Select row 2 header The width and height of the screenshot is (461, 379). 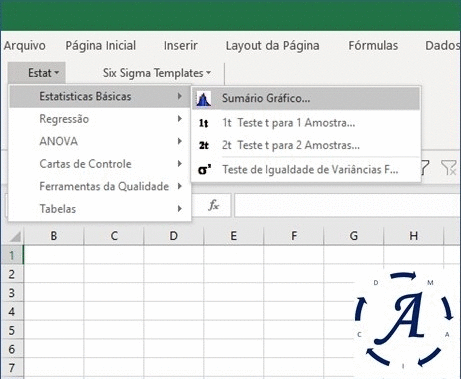(12, 274)
